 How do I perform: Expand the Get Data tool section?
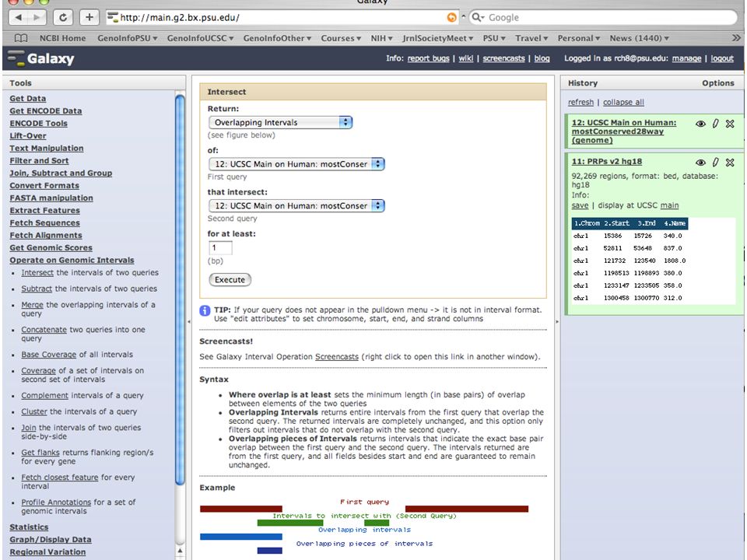point(28,98)
